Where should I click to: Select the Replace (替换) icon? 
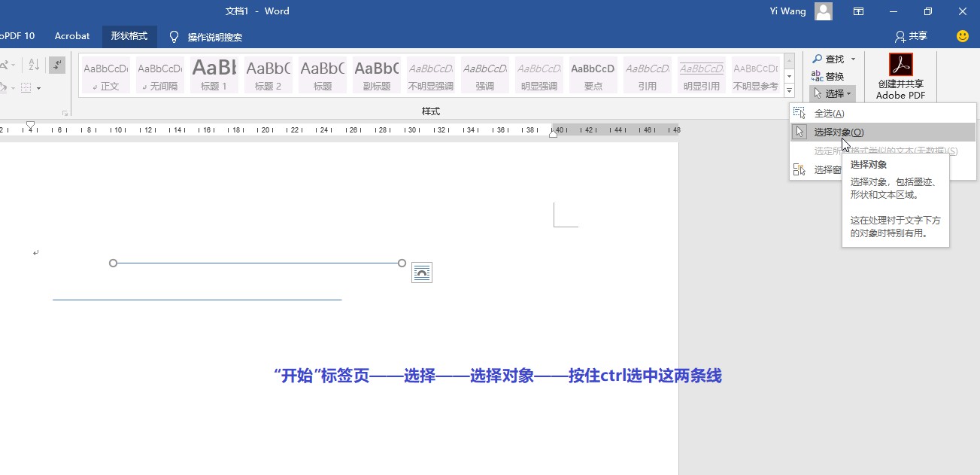(817, 75)
